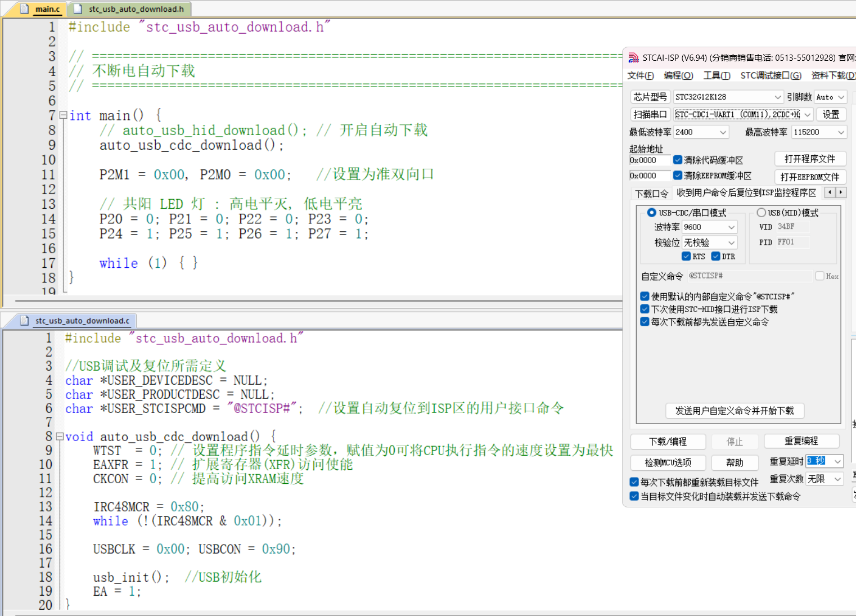Toggle 使用默认的内部自定义命令 checkbox

coord(645,296)
